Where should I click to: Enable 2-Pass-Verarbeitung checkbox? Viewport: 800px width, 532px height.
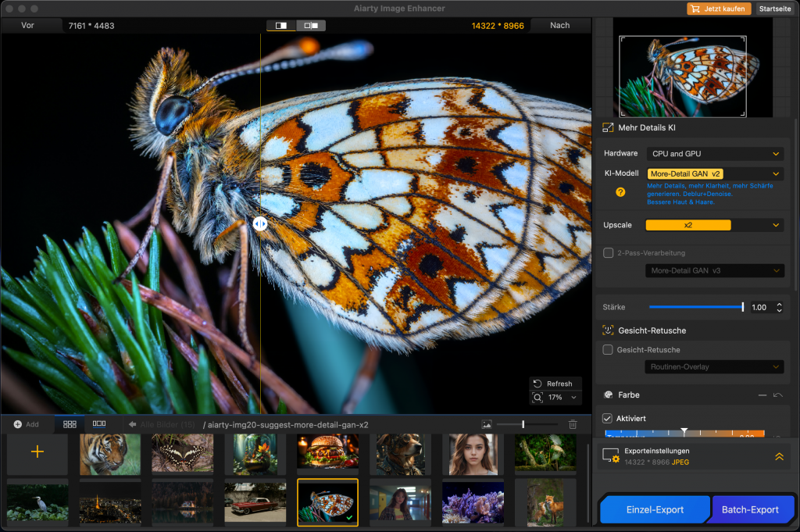tap(608, 252)
